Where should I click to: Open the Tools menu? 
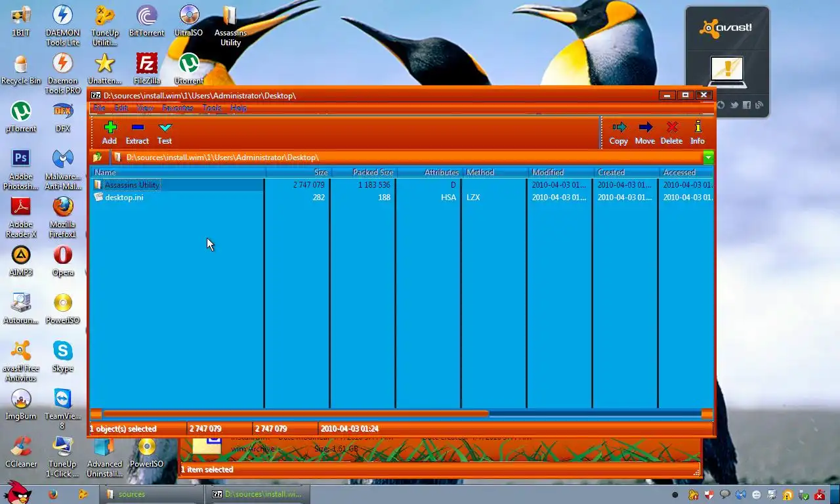pos(211,108)
